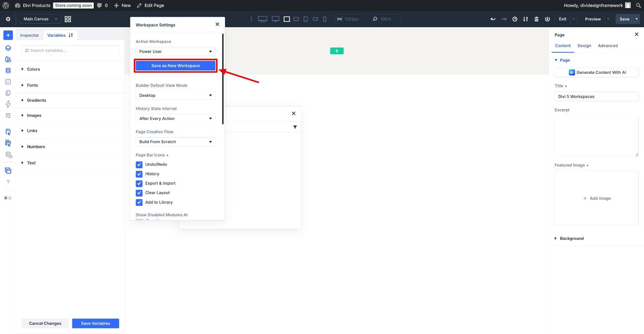This screenshot has height=334, width=644.
Task: Click the filter funnel icon in background panel
Action: click(x=295, y=127)
